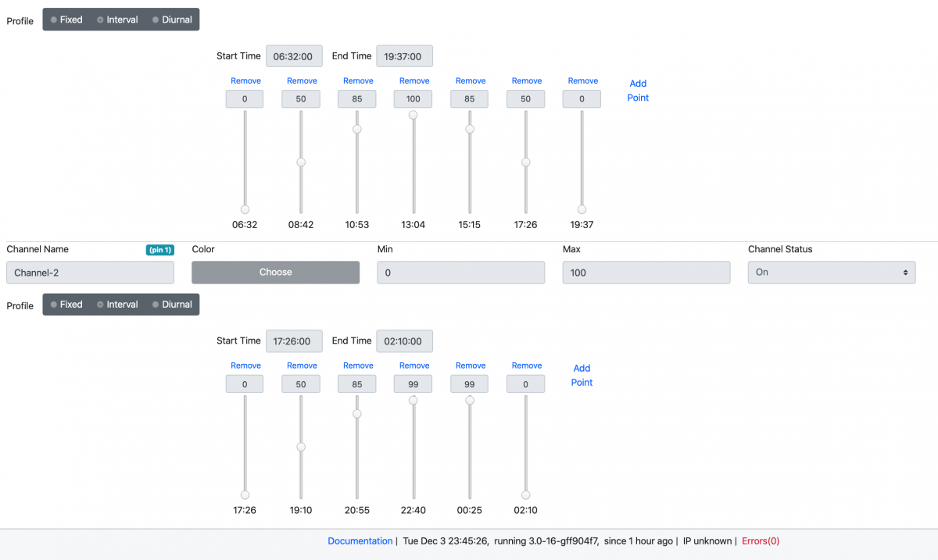Click the pin 1 badge
The height and width of the screenshot is (560, 938).
159,250
